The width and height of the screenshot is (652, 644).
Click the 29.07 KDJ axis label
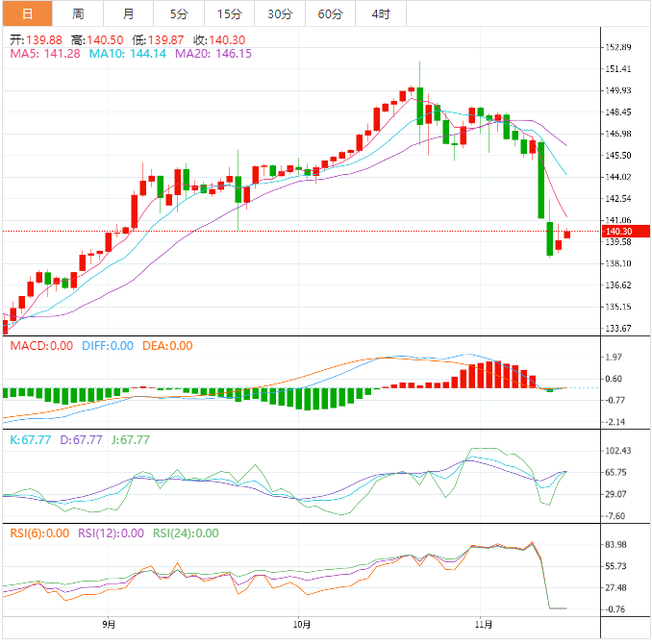615,494
